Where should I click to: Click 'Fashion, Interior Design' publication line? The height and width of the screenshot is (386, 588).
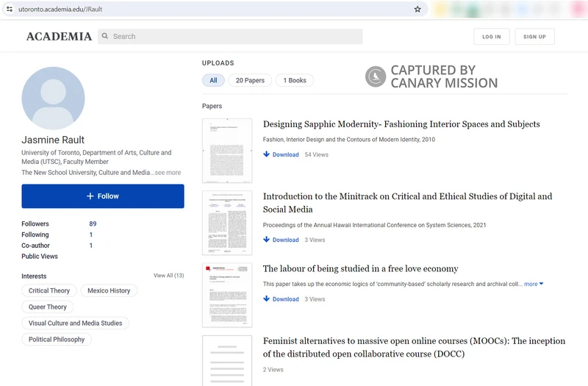(x=348, y=140)
